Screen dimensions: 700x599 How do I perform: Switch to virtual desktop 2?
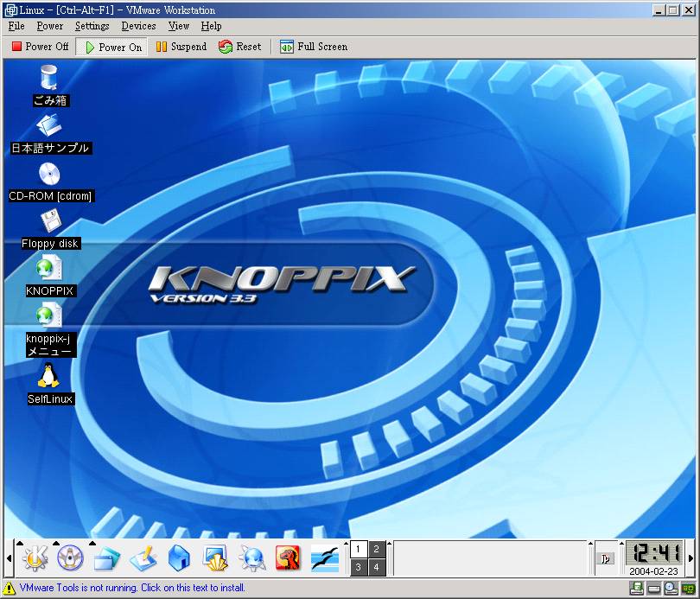tap(376, 550)
